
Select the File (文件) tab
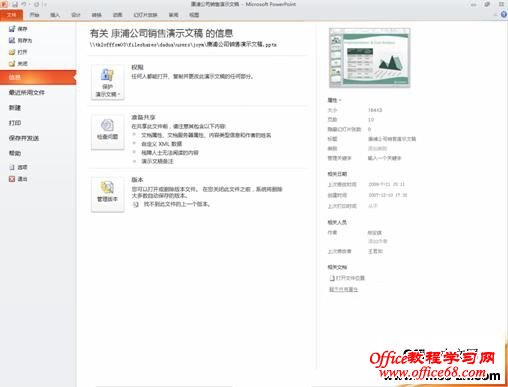pos(11,15)
